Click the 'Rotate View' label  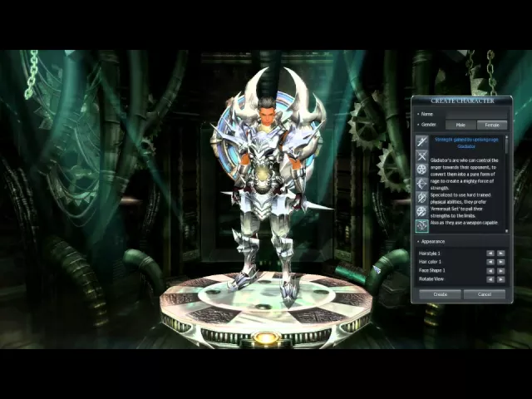431,279
